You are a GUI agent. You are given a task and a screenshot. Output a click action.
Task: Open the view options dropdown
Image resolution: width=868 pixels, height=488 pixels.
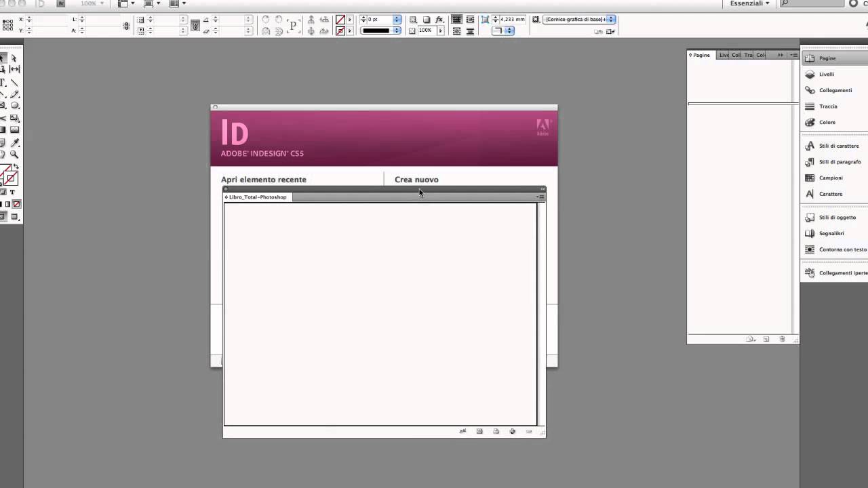127,3
